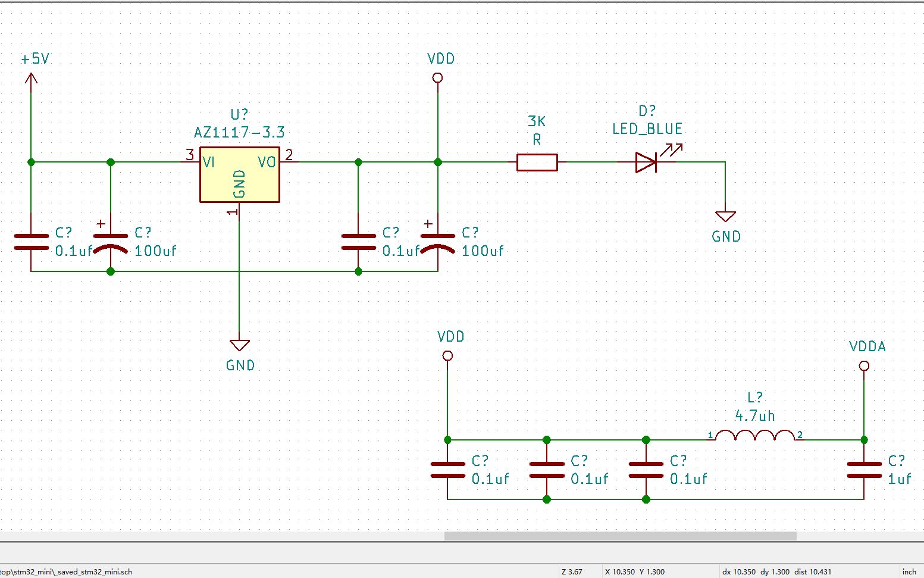Select the 3K resistor symbol

(536, 161)
